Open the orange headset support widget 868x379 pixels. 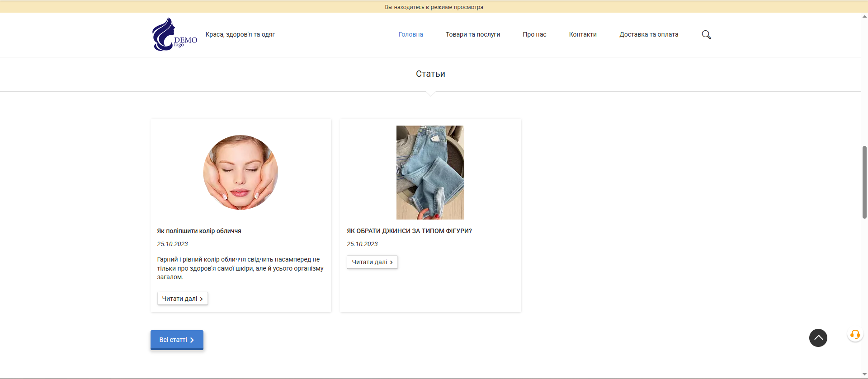(855, 334)
